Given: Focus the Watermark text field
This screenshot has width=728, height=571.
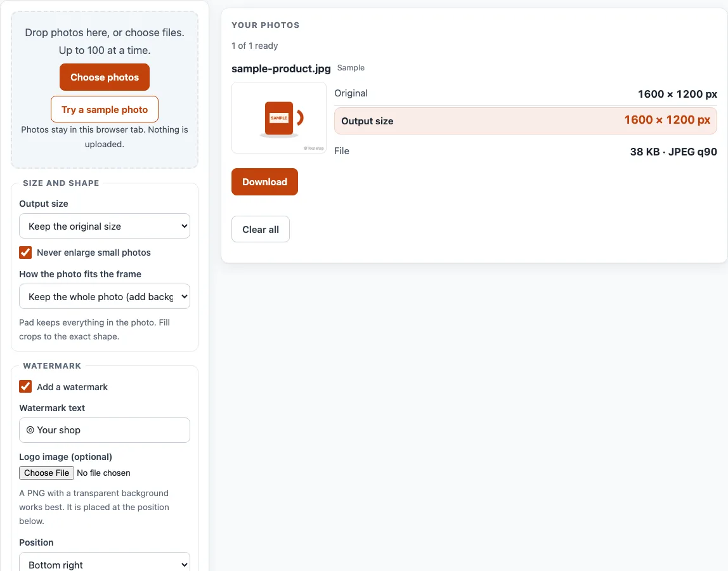Looking at the screenshot, I should tap(105, 430).
